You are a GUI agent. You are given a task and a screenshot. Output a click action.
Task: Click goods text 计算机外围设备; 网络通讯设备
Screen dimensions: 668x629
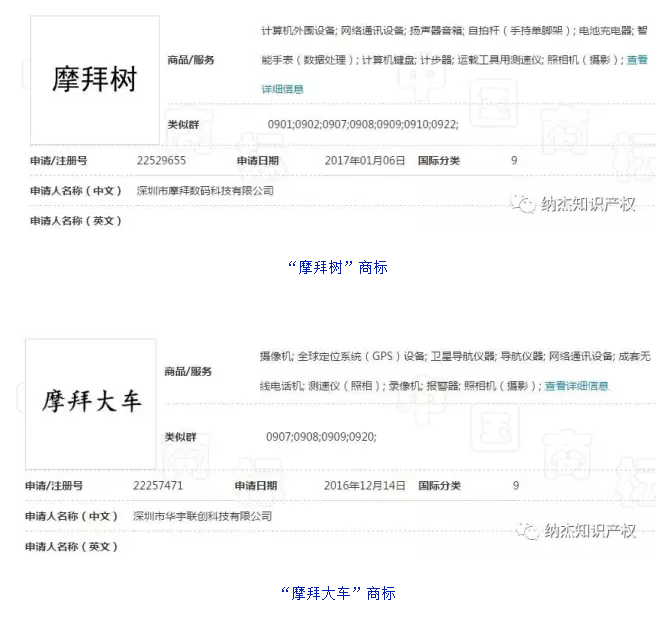tap(333, 31)
